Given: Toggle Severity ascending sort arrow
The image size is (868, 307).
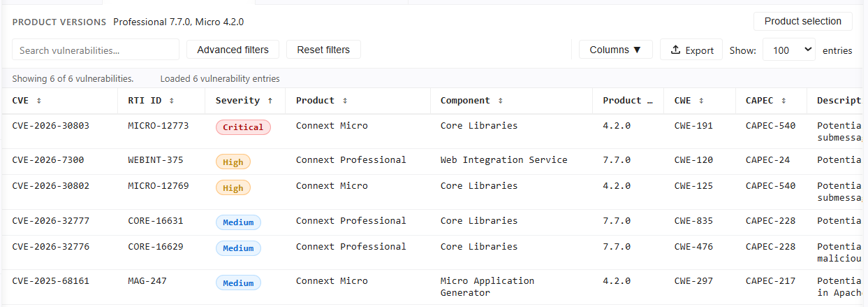Looking at the screenshot, I should tap(270, 101).
